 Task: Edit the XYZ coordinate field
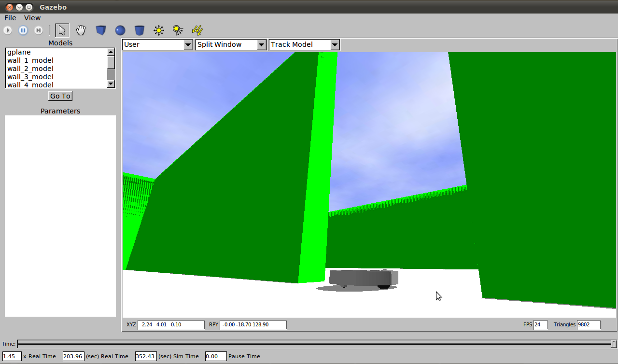click(x=170, y=324)
